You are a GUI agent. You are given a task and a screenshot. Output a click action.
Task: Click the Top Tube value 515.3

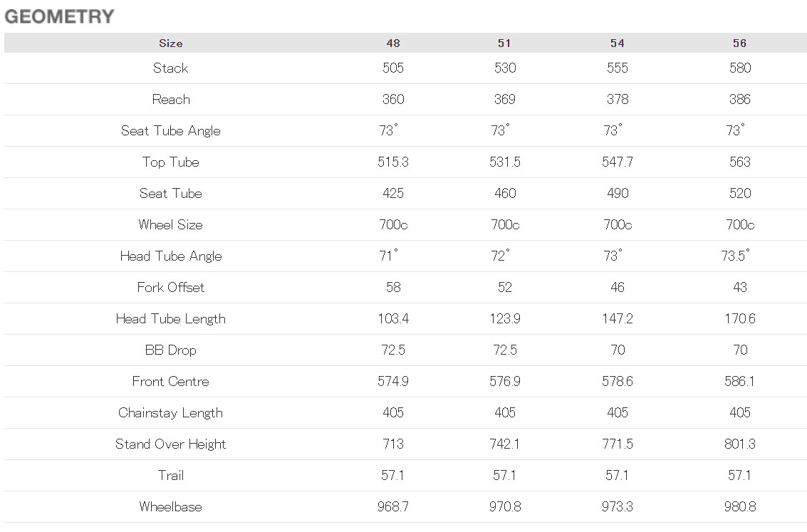[393, 162]
